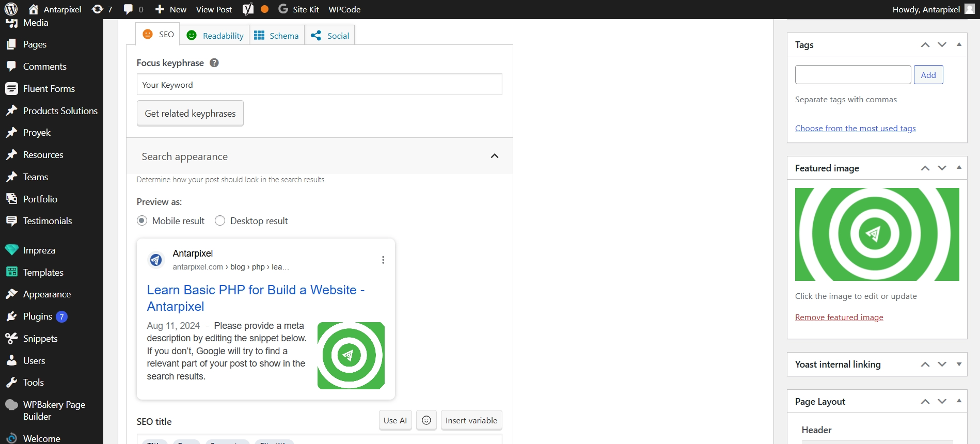980x444 pixels.
Task: Click the Get related keyphrases button
Action: coord(190,114)
